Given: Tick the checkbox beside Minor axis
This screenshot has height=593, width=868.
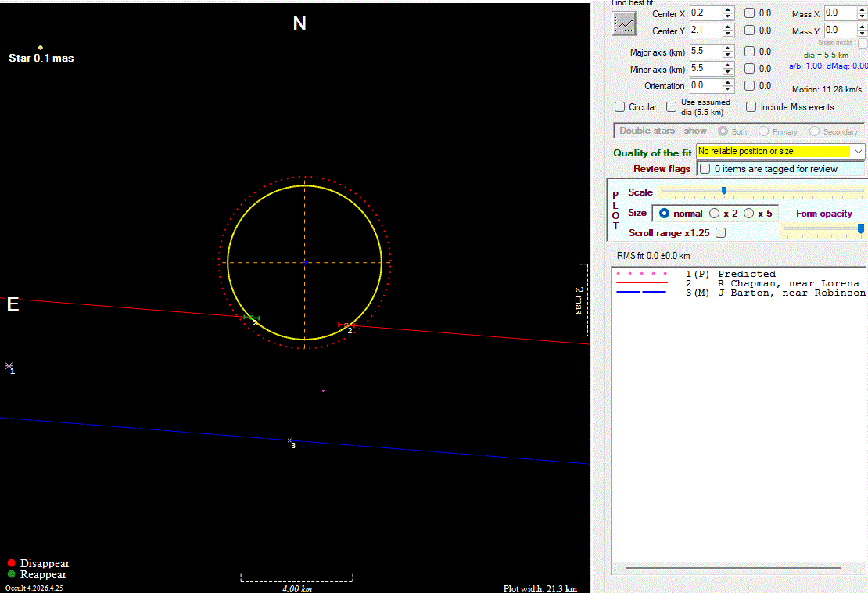Looking at the screenshot, I should [750, 69].
